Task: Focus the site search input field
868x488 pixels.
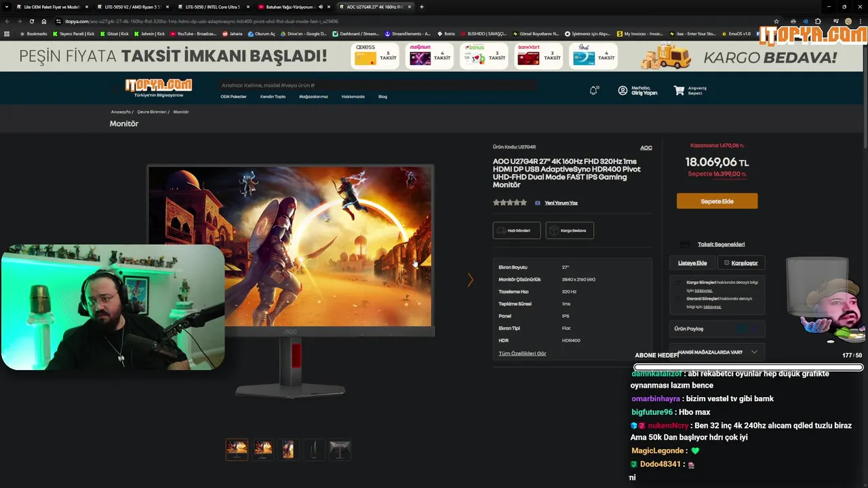Action: [x=377, y=85]
